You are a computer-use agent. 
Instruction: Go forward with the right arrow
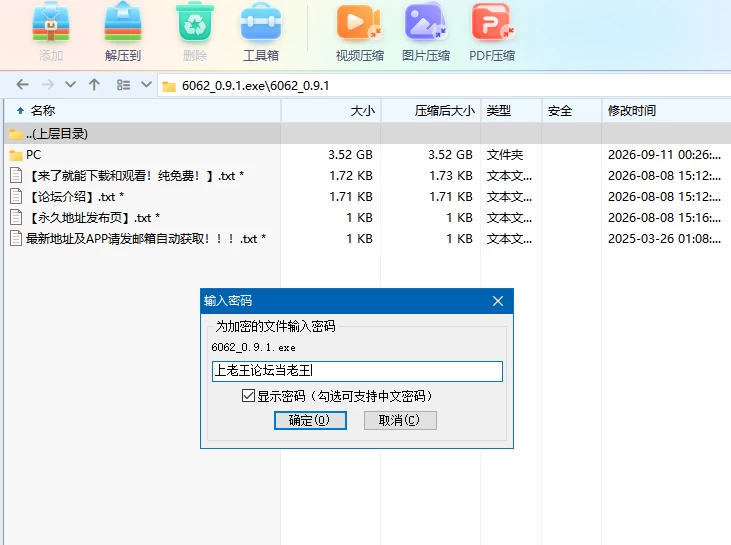pos(48,85)
